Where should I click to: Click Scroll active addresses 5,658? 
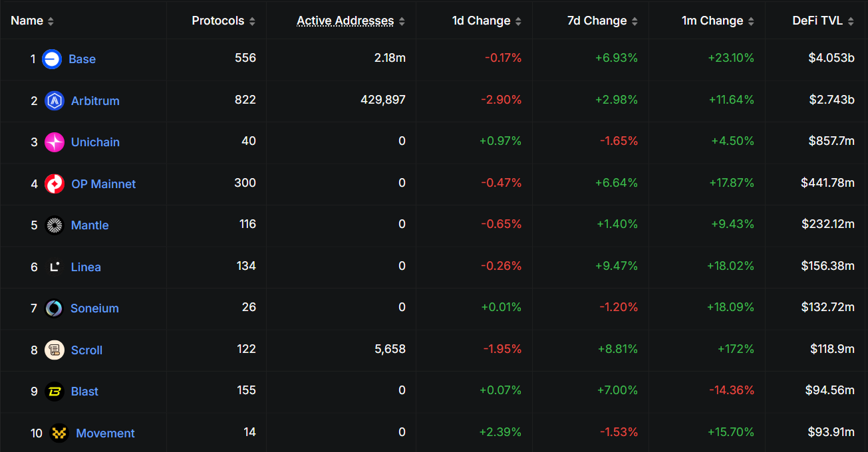[x=390, y=349]
